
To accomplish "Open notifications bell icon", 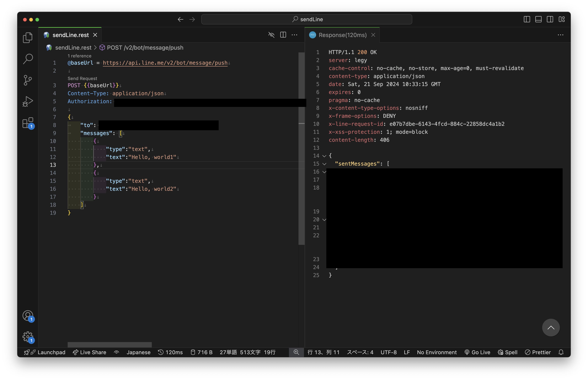I will [x=561, y=352].
